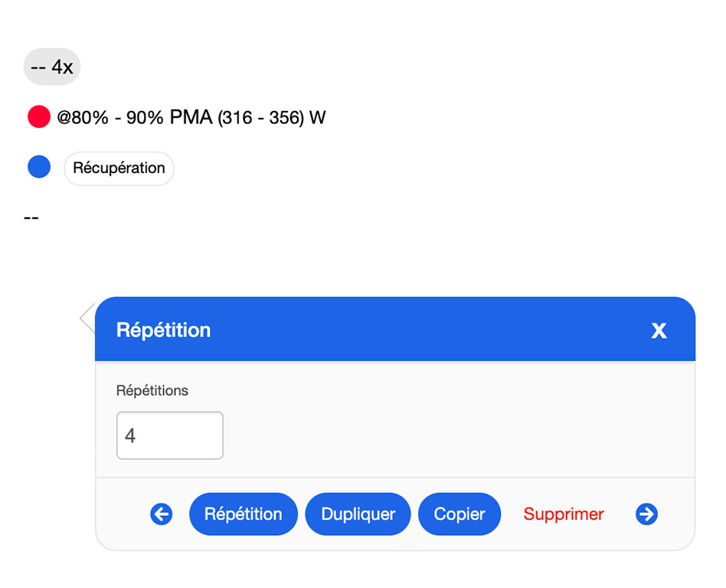Click the right arrow next icon
This screenshot has width=726, height=588.
coord(646,514)
